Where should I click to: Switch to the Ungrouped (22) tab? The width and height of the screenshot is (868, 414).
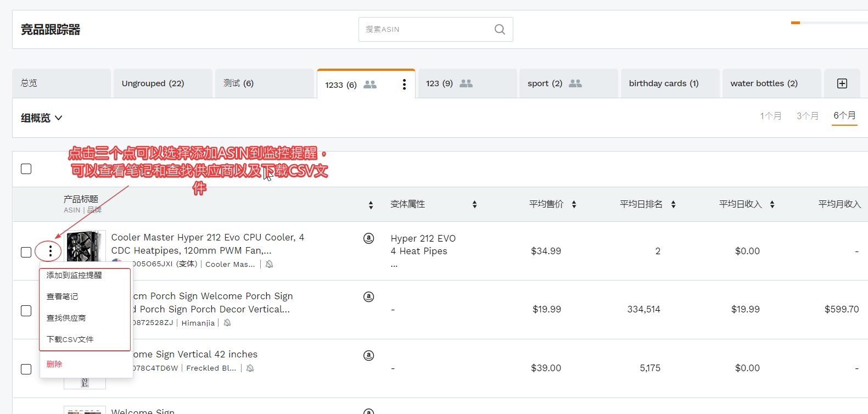point(153,83)
